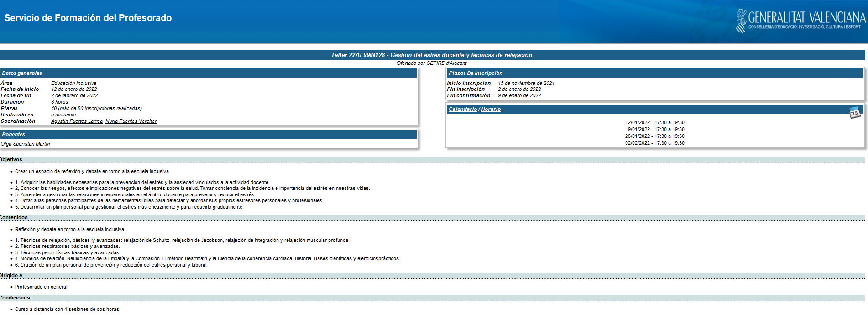Image resolution: width=868 pixels, height=315 pixels.
Task: Click the Generalitat Valenciana logo
Action: pos(800,21)
